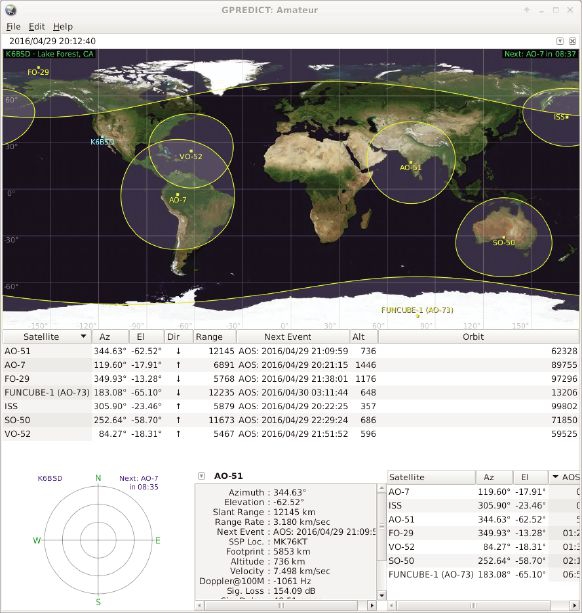Select the SO-50 row in main list
582x613 pixels.
291,420
